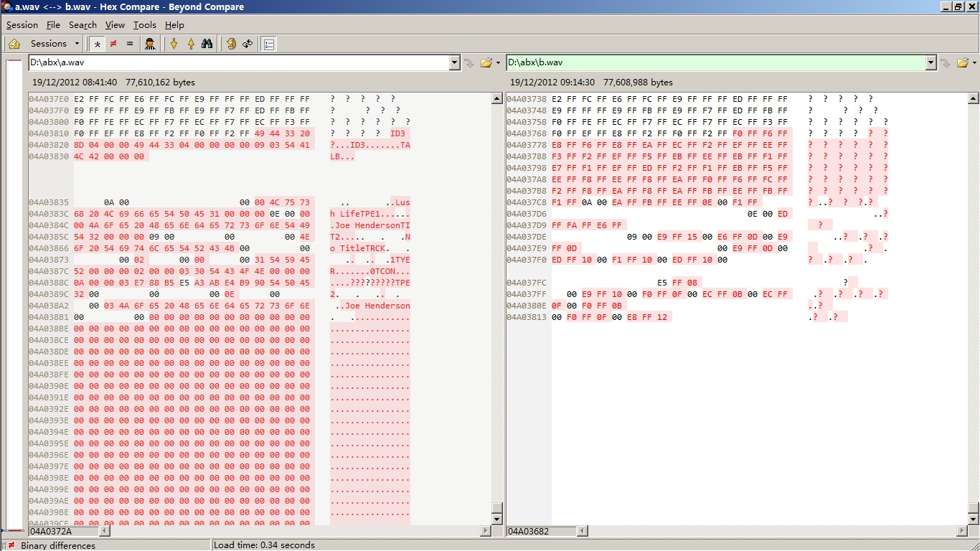Click timestamp 19/12/2012 08:41:40
Screen dimensions: 980x551
[75, 83]
